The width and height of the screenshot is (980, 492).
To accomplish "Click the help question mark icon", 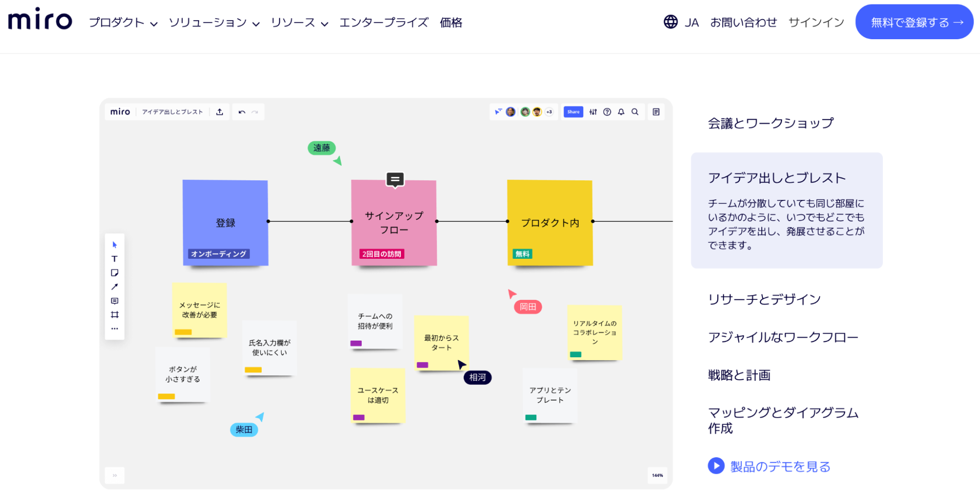I will [x=607, y=112].
